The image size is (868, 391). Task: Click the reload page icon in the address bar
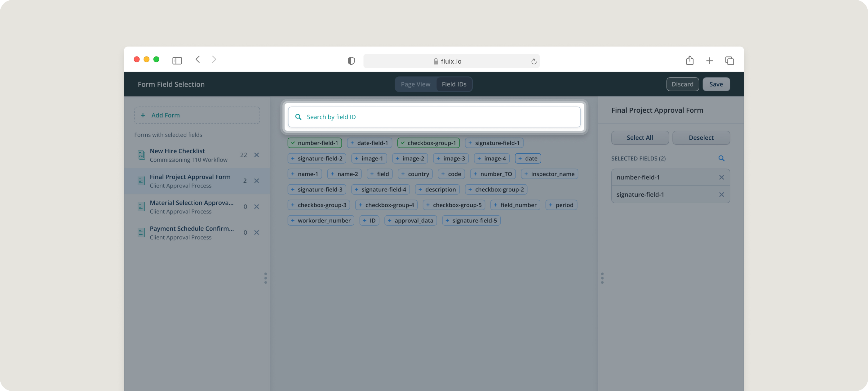(534, 61)
